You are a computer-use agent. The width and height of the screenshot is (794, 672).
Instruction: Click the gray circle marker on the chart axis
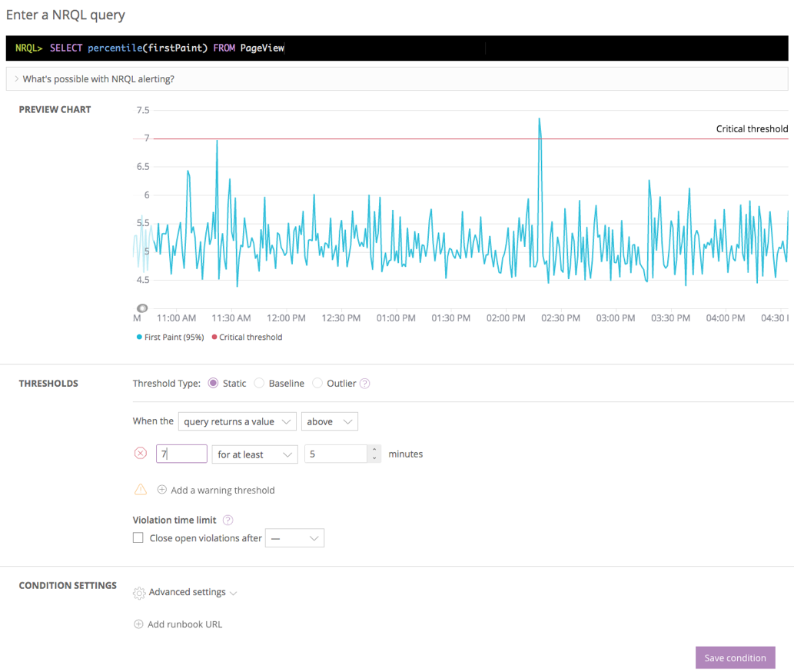142,308
